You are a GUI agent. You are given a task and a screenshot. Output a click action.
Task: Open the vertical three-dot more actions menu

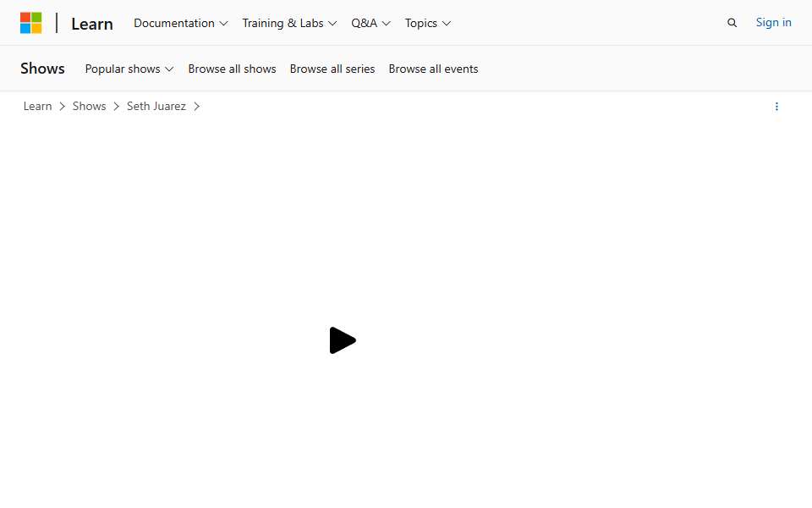coord(776,107)
